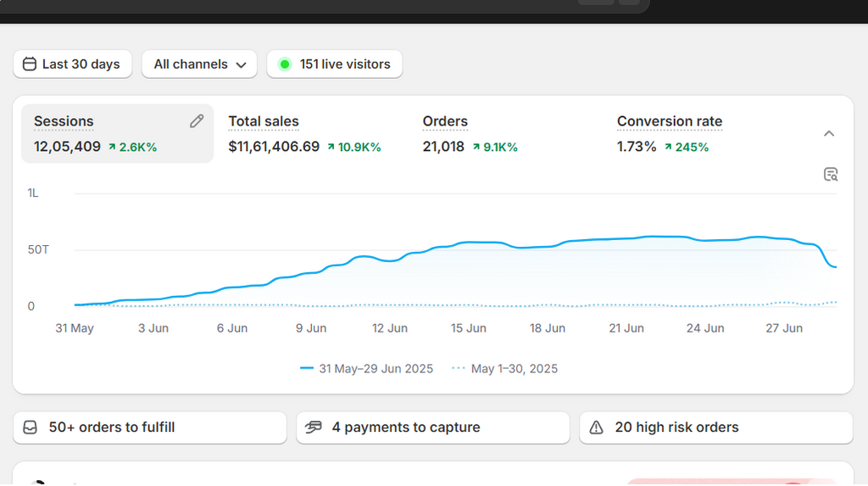The width and height of the screenshot is (868, 486).
Task: Open the Last 30 days date picker
Action: 73,64
